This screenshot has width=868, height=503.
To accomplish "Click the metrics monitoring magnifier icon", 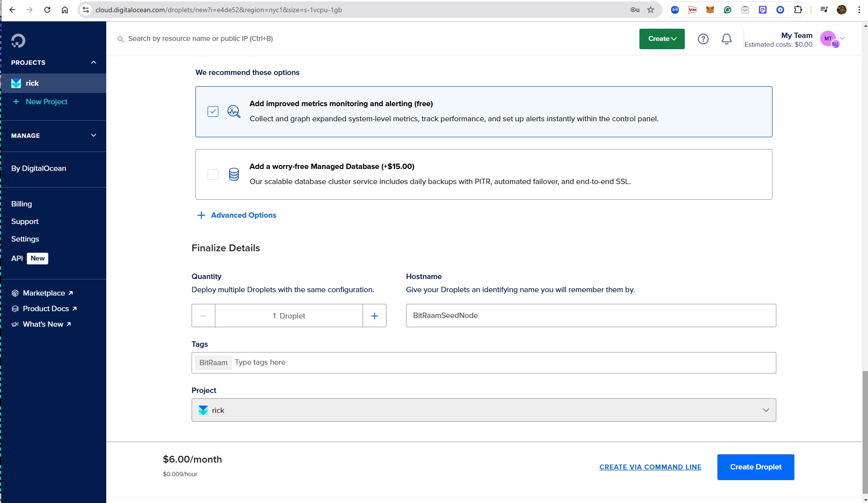I will point(234,112).
